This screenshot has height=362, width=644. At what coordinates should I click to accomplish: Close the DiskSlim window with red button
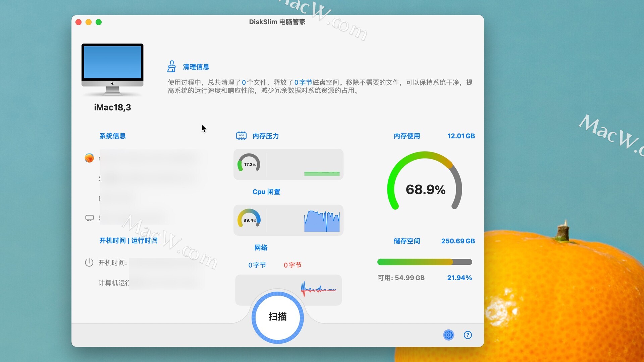point(78,22)
